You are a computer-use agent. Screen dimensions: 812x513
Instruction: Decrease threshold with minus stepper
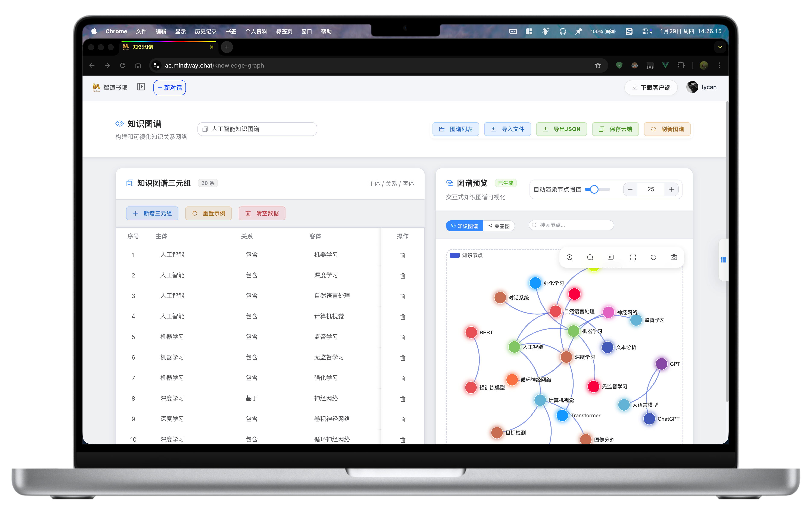click(630, 190)
